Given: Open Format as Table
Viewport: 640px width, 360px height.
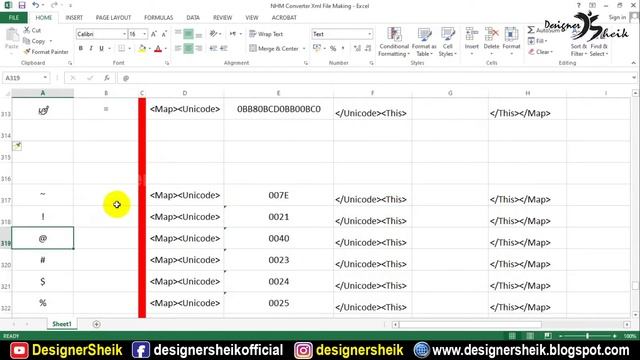Looking at the screenshot, I should 424,42.
